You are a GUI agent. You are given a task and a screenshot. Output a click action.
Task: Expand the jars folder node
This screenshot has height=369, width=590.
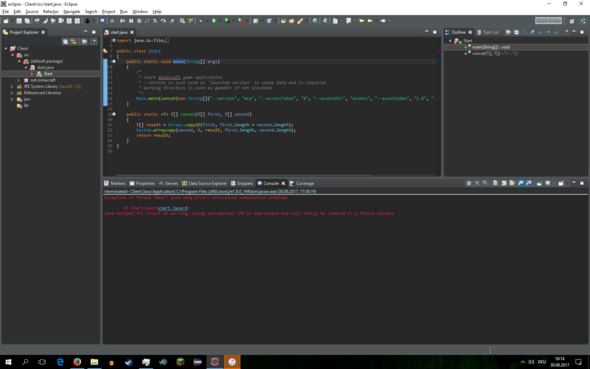coord(12,99)
